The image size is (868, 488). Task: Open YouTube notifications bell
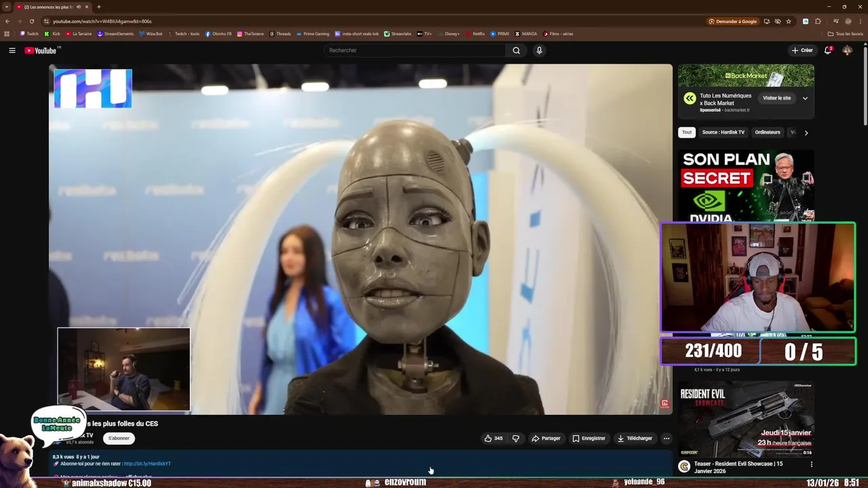pyautogui.click(x=828, y=50)
